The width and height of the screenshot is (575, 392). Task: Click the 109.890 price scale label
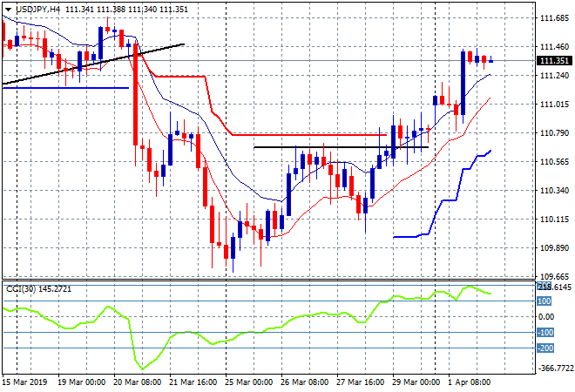click(x=554, y=248)
